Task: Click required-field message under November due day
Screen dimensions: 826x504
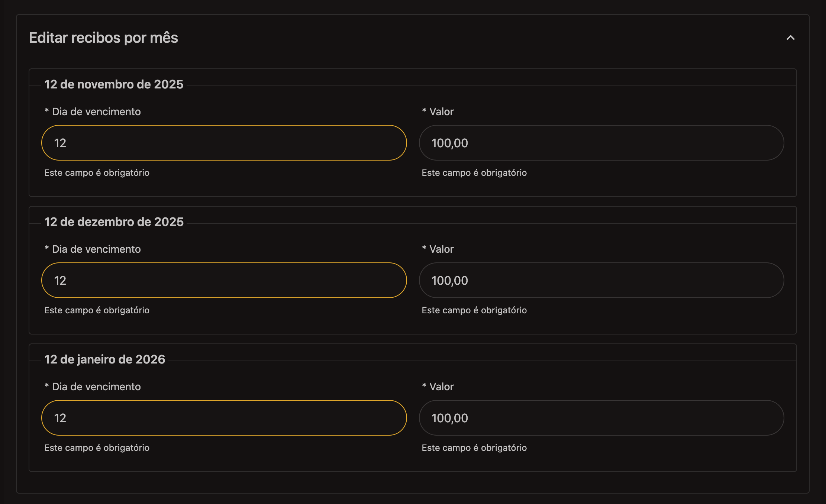Action: click(97, 173)
